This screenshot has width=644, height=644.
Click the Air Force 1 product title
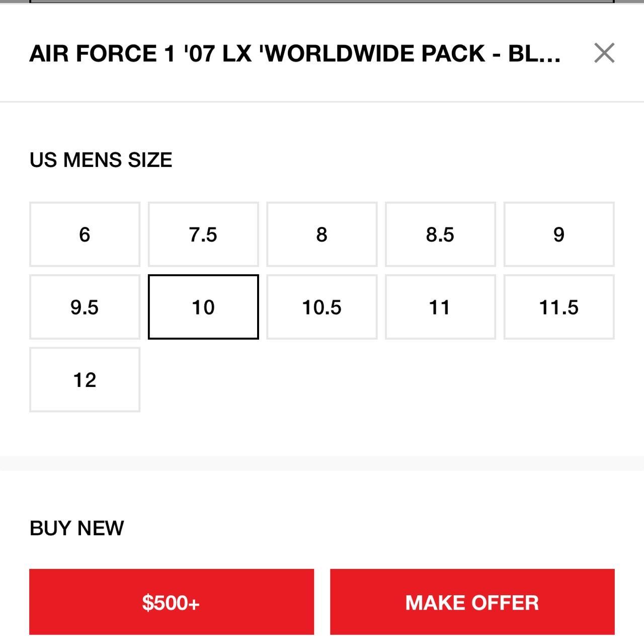click(295, 53)
